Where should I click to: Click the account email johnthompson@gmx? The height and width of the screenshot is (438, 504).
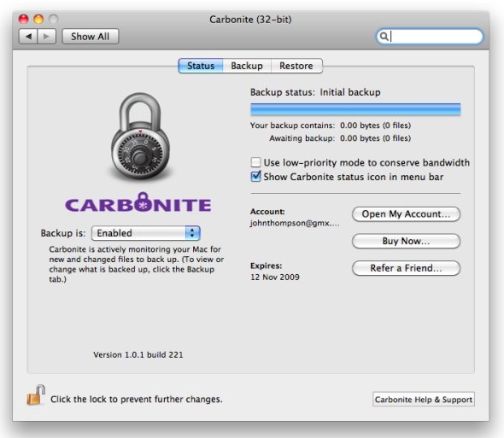(x=295, y=223)
